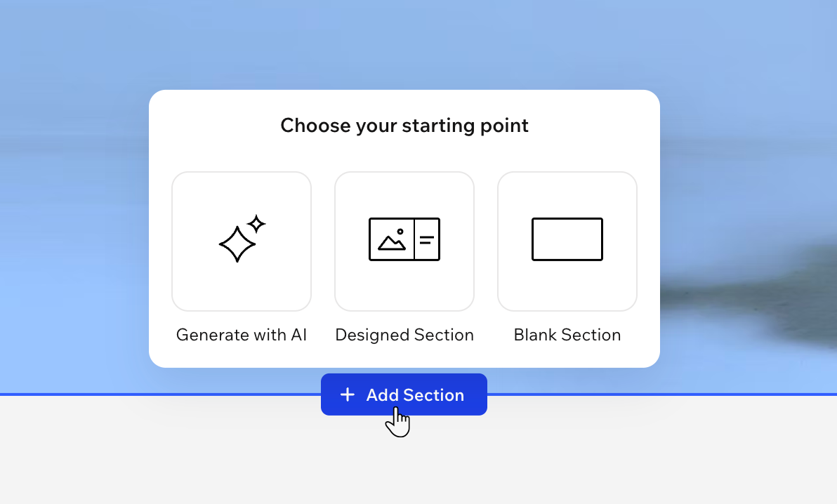Choose the Blank Section rectangle icon

567,239
